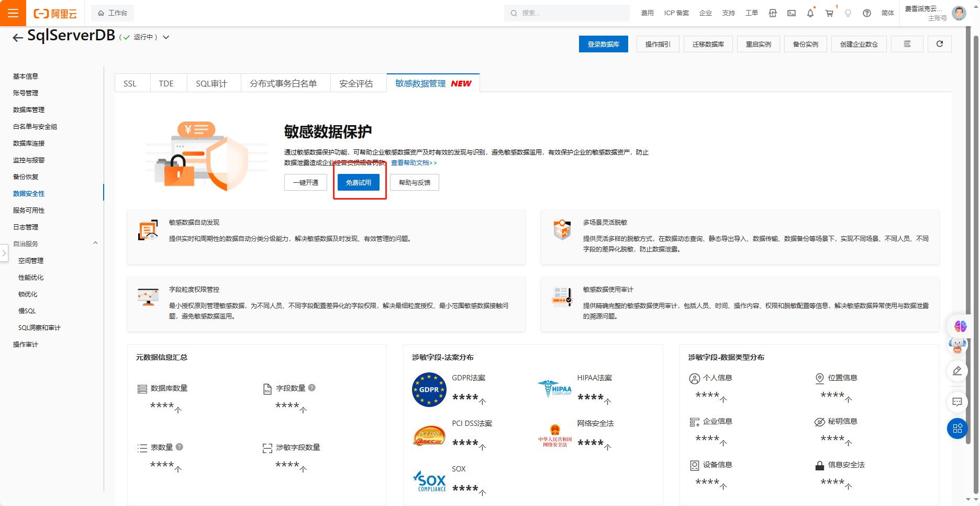Open 性能优化 under 自治服务
980x506 pixels.
tap(31, 277)
